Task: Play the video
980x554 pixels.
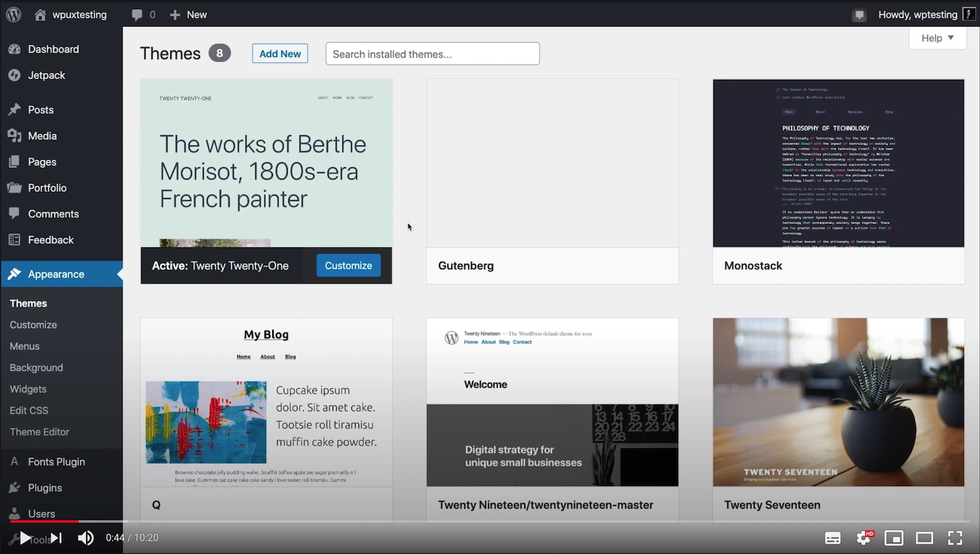Action: click(x=25, y=538)
